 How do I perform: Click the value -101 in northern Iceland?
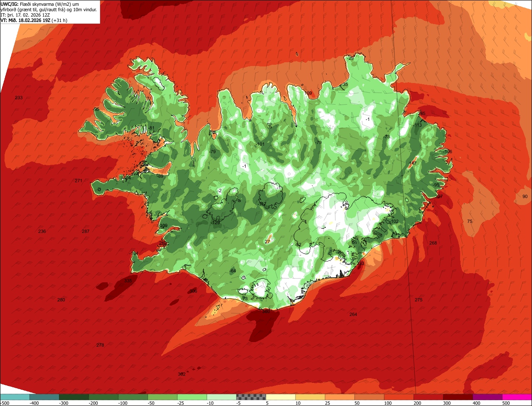pyautogui.click(x=260, y=144)
